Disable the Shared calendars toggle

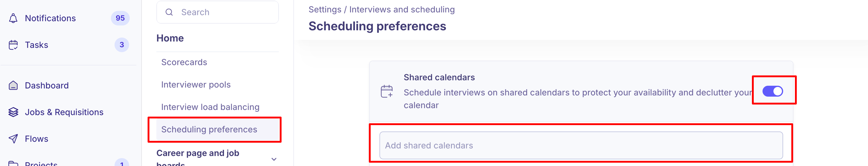point(772,91)
